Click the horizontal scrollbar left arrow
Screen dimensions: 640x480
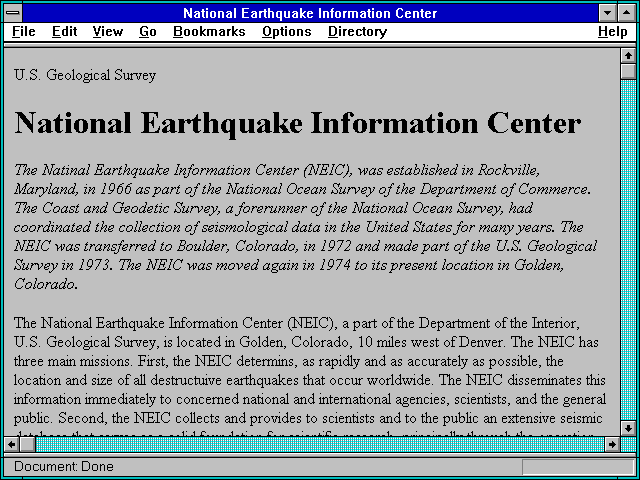point(12,444)
